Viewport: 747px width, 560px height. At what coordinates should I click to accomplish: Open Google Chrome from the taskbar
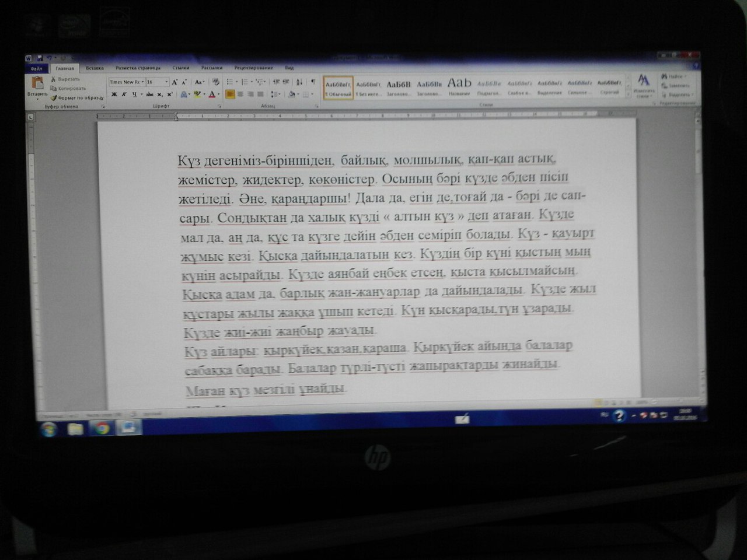point(102,429)
